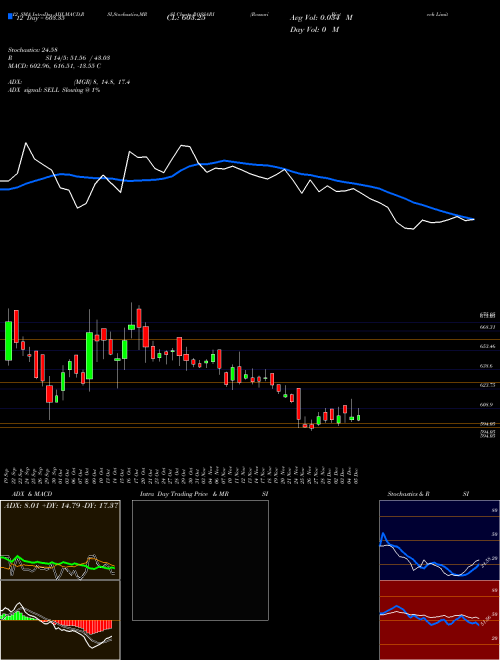This screenshot has height=660, width=500.
Task: Open the red RSI chart panel
Action: 439,620
